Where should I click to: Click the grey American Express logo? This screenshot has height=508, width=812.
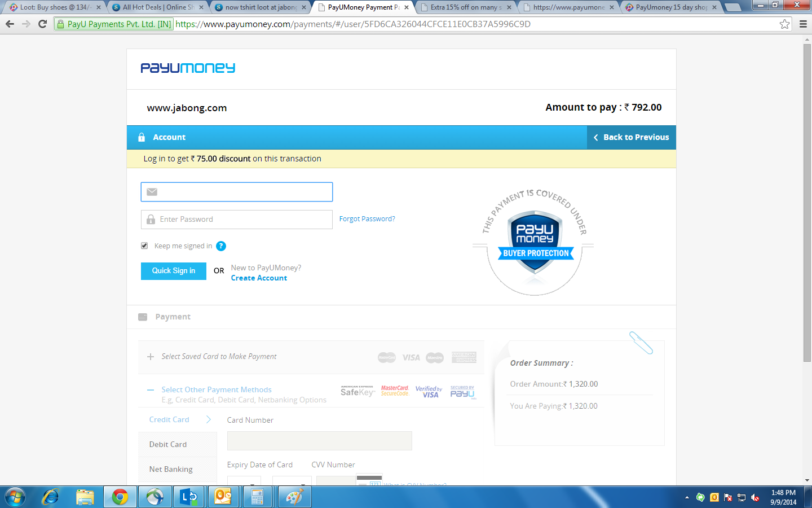[x=464, y=357]
